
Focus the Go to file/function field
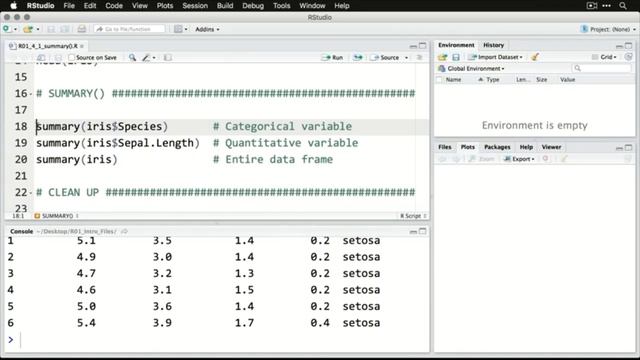click(x=129, y=29)
